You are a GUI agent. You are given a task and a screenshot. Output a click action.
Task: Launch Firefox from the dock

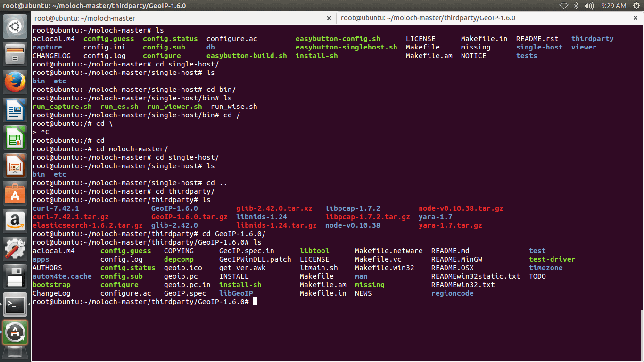coord(16,82)
